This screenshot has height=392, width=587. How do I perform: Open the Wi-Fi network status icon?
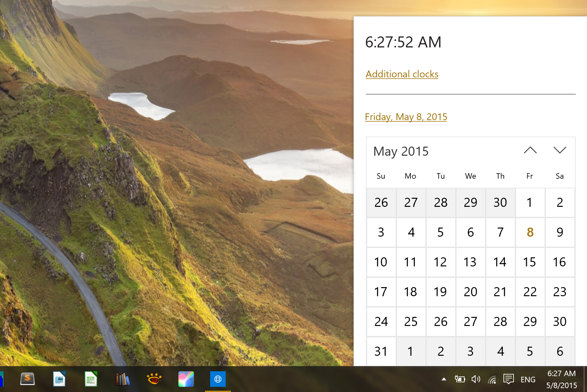[492, 379]
